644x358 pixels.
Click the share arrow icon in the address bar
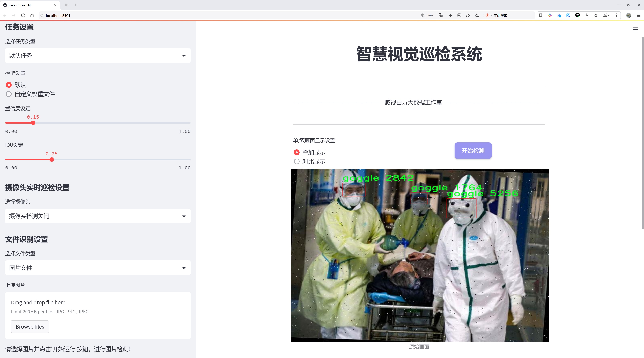468,15
